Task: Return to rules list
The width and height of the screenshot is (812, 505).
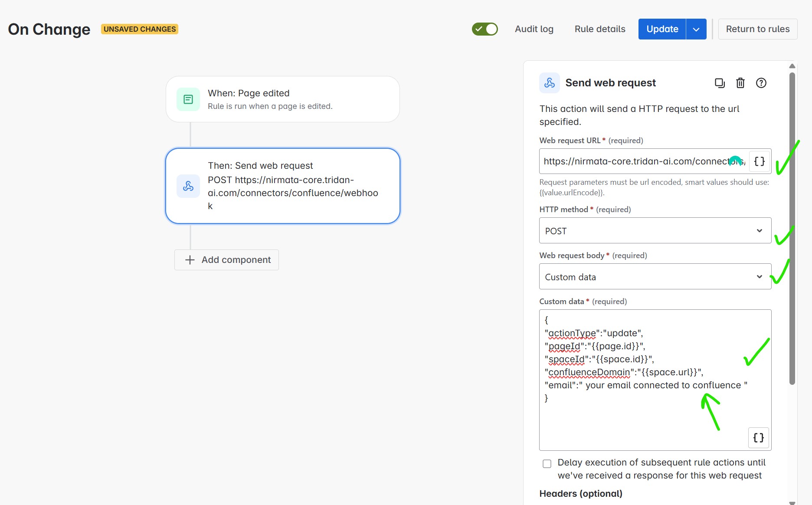Action: [x=758, y=29]
